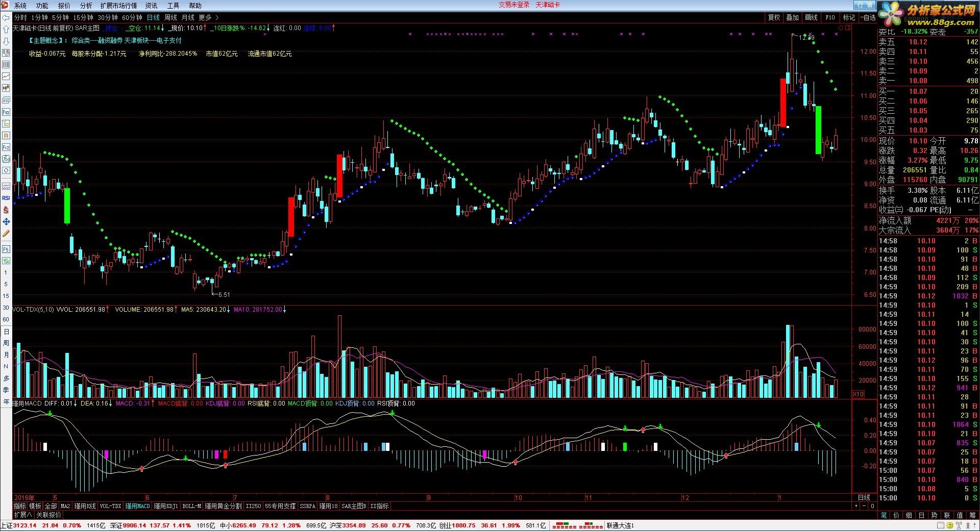980x531 pixels.
Task: Open the 叠加 overlay dropdown
Action: coord(792,17)
